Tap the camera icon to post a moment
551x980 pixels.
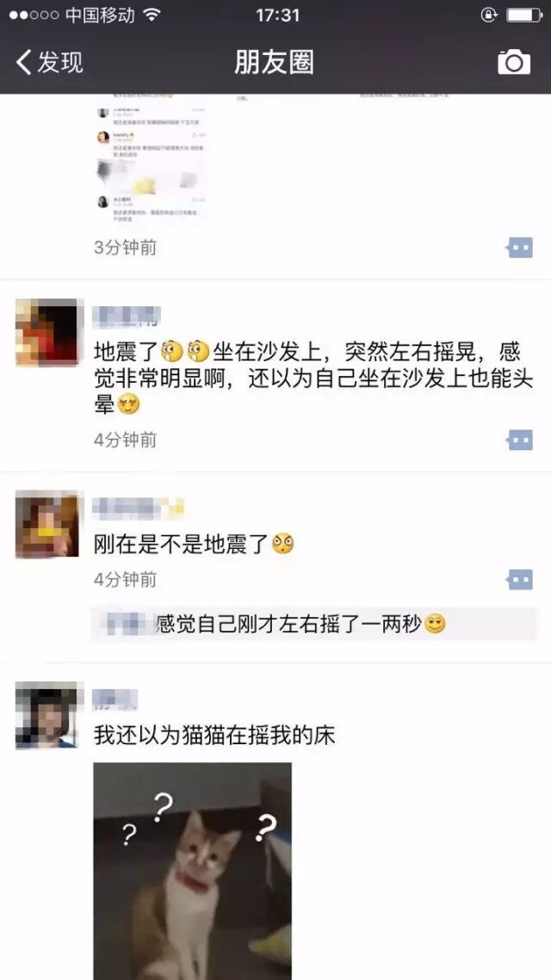click(513, 63)
